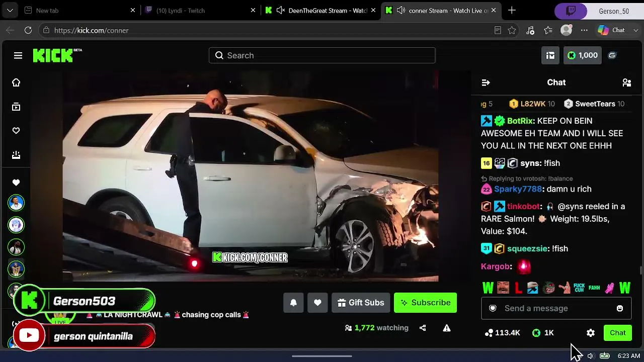Collapse the chat panel with arrow icon
The width and height of the screenshot is (644, 362).
tap(486, 82)
